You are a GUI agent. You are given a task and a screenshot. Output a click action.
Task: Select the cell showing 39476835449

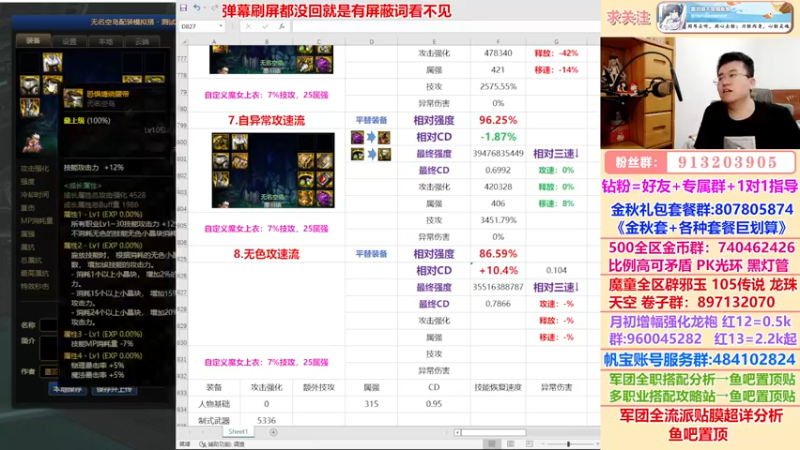pos(497,154)
